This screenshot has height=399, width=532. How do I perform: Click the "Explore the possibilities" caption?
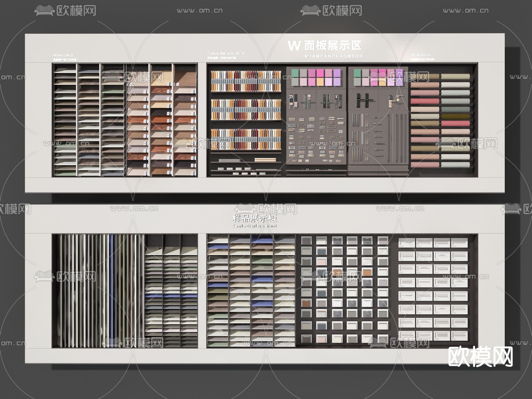point(226,53)
